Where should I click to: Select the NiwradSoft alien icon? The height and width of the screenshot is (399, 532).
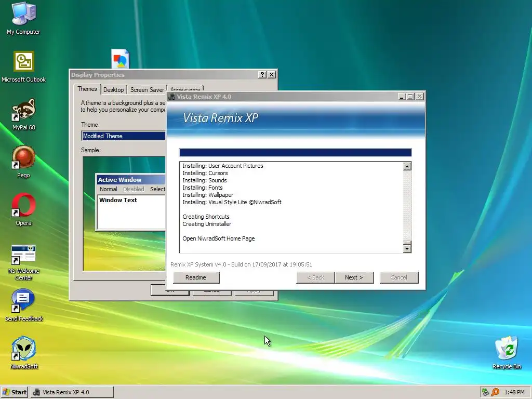coord(23,353)
